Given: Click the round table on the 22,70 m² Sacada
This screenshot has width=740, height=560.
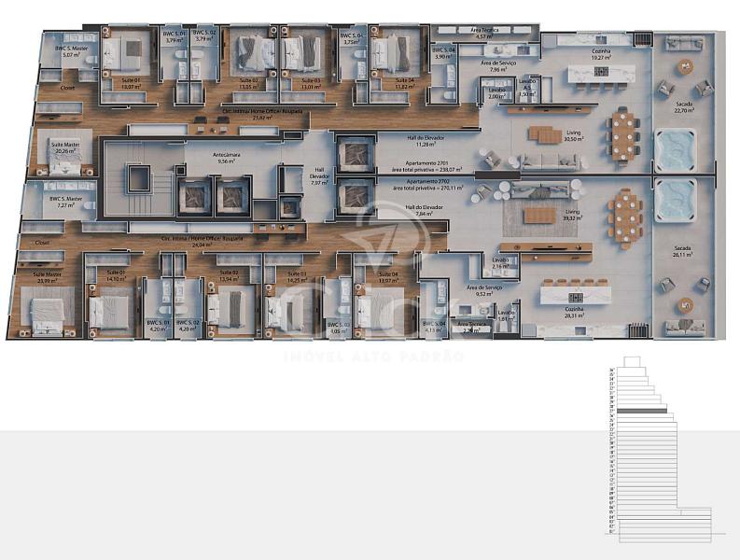Looking at the screenshot, I should pyautogui.click(x=686, y=66).
